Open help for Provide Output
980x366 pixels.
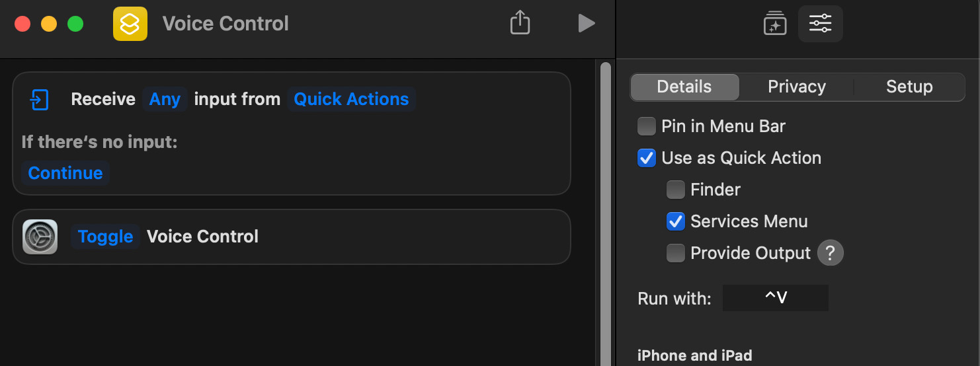pyautogui.click(x=831, y=253)
